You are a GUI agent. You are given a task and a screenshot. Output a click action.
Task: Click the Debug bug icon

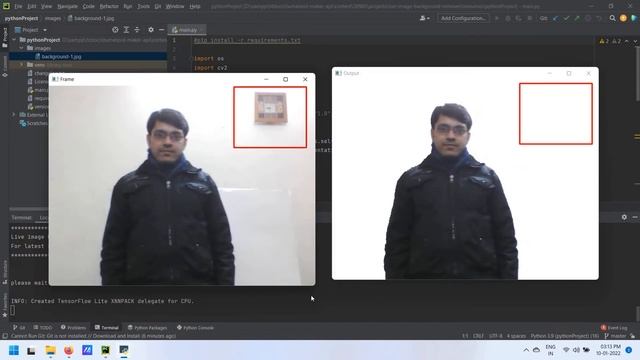(x=508, y=18)
